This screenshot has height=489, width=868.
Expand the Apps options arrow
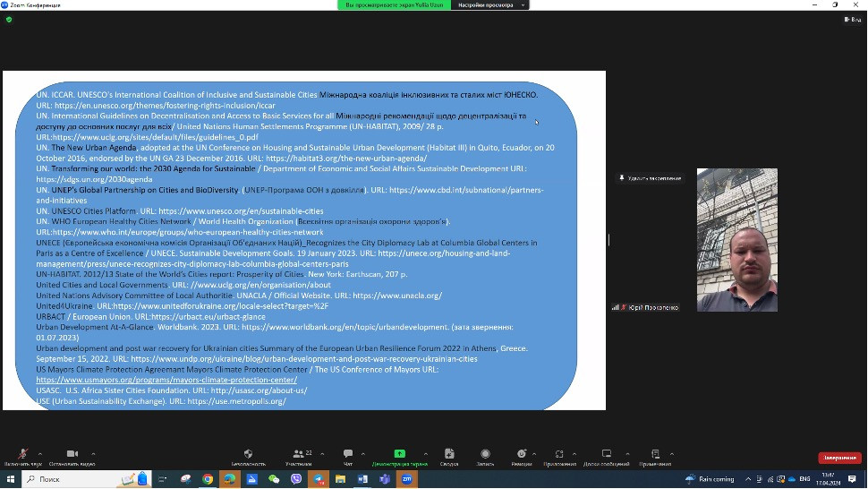[574, 454]
